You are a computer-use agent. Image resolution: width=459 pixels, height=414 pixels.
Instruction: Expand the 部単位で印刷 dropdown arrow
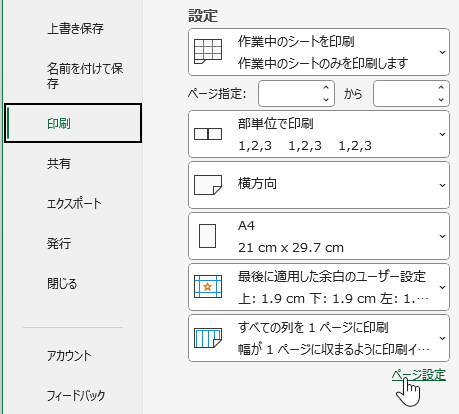(x=442, y=134)
